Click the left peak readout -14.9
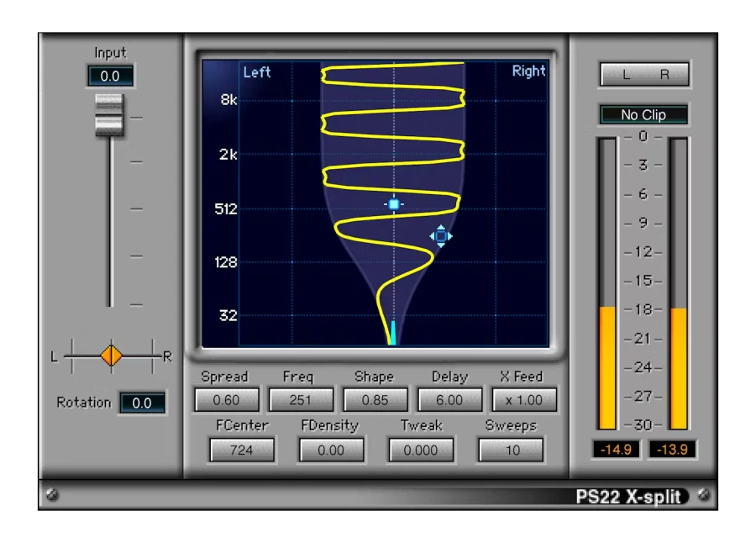Screen dimensions: 756x543 [x=617, y=450]
